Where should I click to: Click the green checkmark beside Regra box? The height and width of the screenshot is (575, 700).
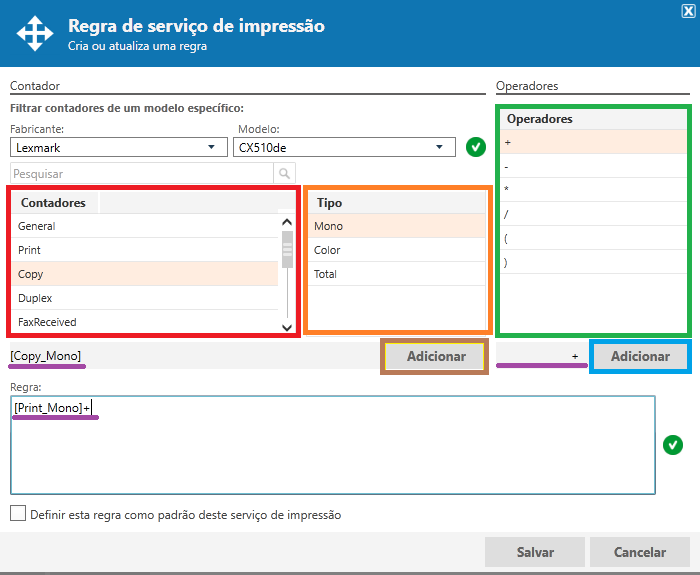673,445
